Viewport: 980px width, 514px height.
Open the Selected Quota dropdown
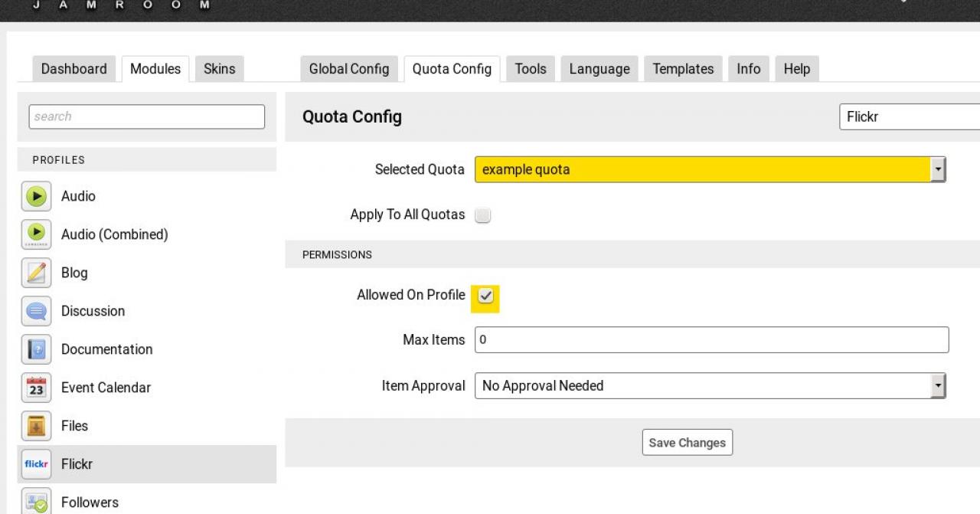click(710, 169)
